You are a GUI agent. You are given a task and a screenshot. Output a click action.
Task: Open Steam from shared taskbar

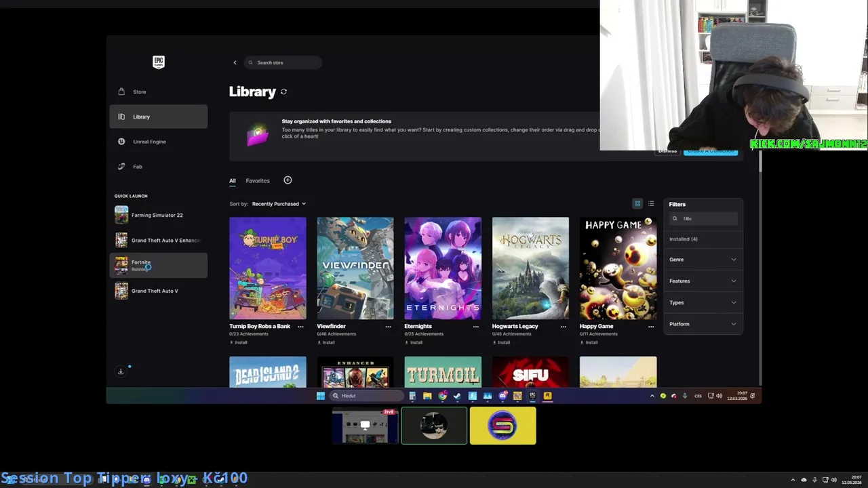457,396
